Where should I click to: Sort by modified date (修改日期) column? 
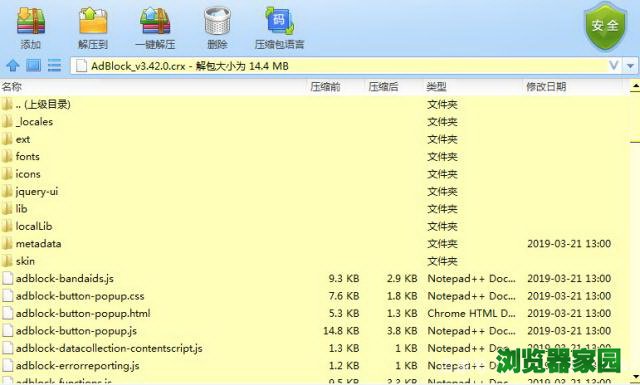tap(546, 87)
